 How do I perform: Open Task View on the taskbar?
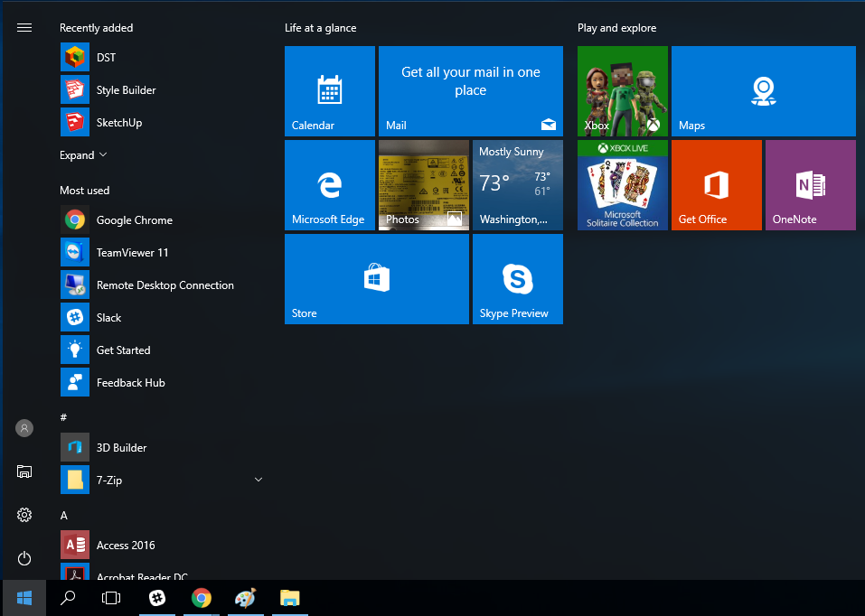(x=111, y=598)
